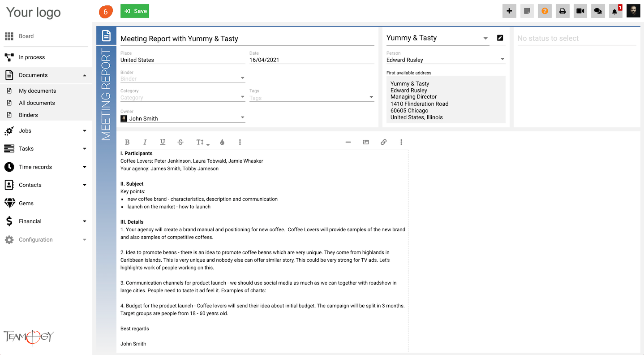Click the Your logo text
This screenshot has width=644, height=355.
[34, 13]
